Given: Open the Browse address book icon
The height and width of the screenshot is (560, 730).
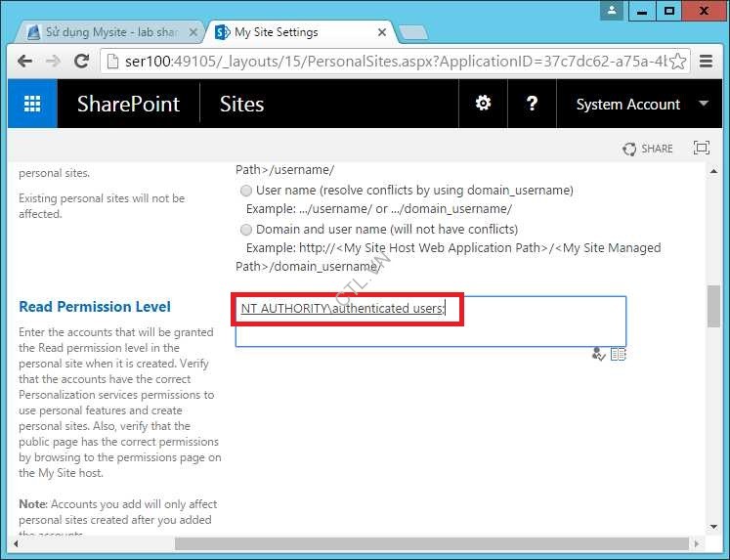Looking at the screenshot, I should point(618,355).
